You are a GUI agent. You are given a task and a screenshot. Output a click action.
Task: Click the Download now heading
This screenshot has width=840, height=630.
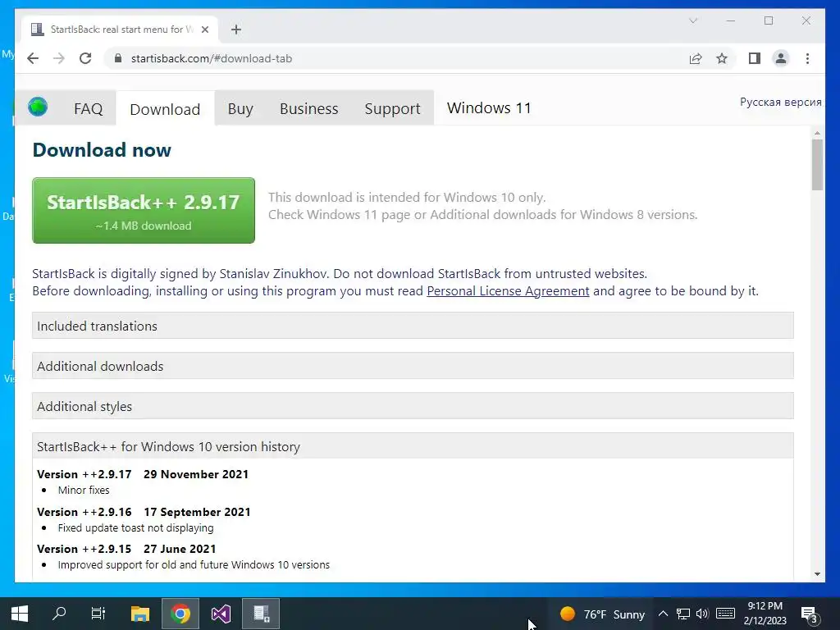pos(102,150)
